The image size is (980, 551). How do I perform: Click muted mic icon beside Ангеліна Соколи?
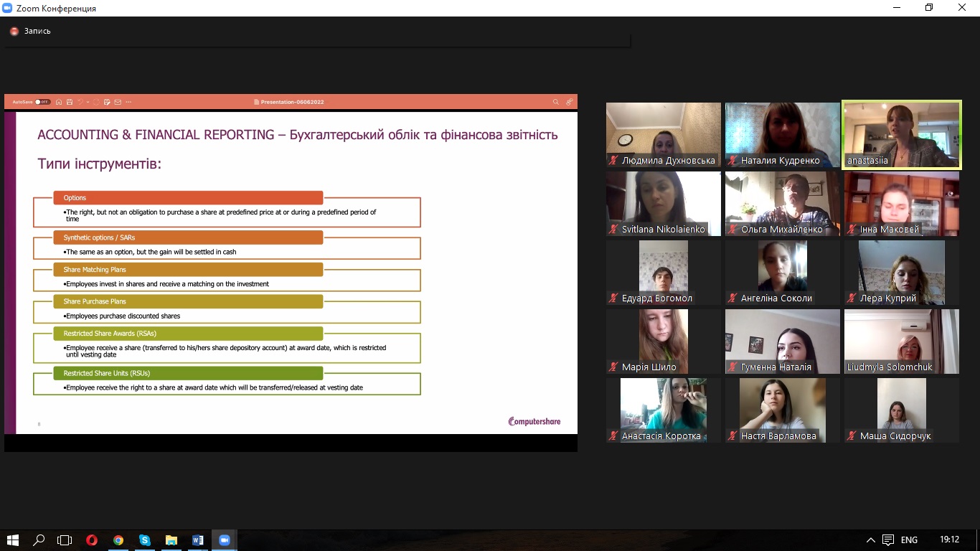tap(732, 298)
